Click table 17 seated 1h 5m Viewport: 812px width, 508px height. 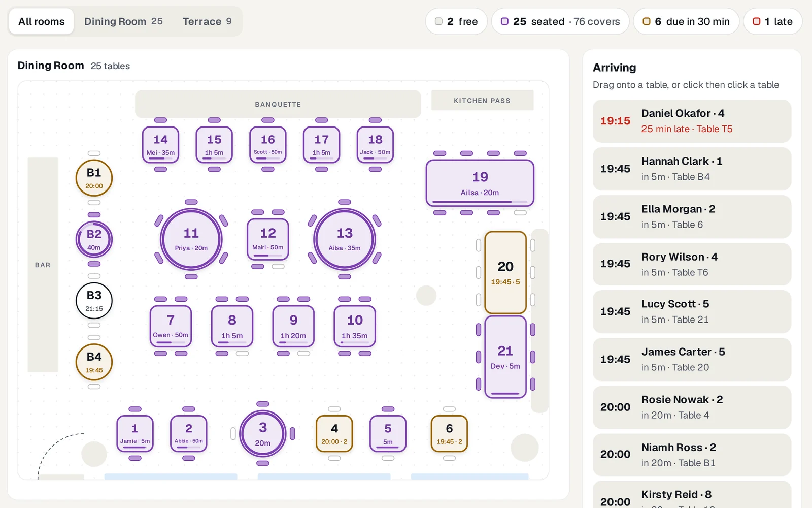click(321, 145)
